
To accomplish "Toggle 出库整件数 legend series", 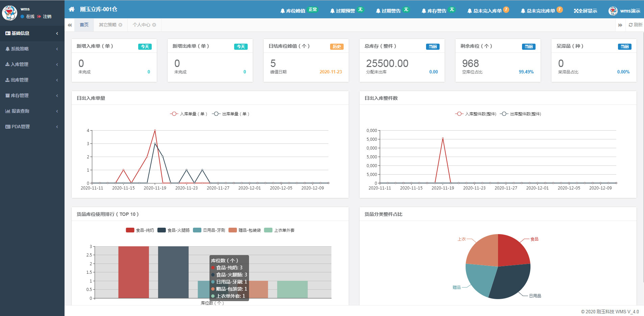I will (x=521, y=114).
